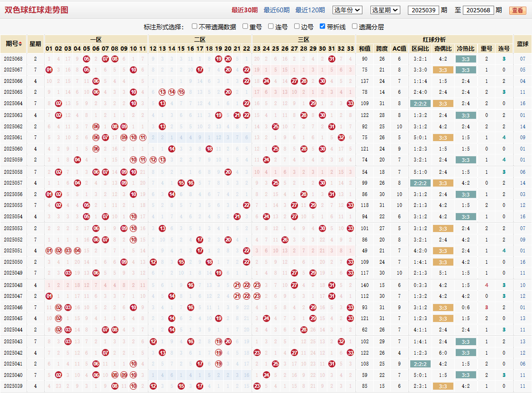532x393 pixels.
Task: Click red ball 29 in row 2025055
Action: [x=313, y=205]
